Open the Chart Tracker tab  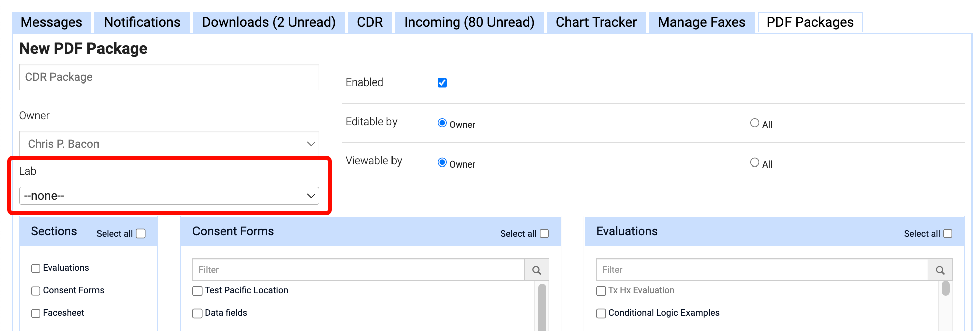click(596, 22)
